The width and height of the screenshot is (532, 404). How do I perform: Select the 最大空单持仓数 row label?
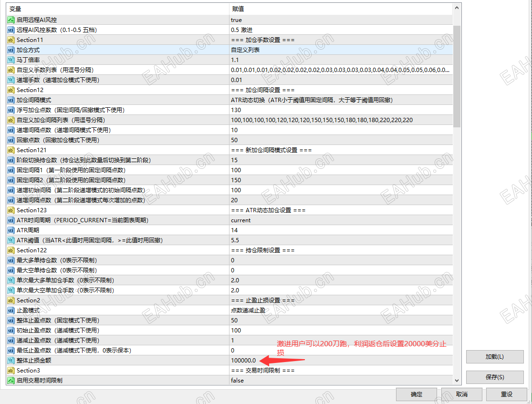coord(57,270)
